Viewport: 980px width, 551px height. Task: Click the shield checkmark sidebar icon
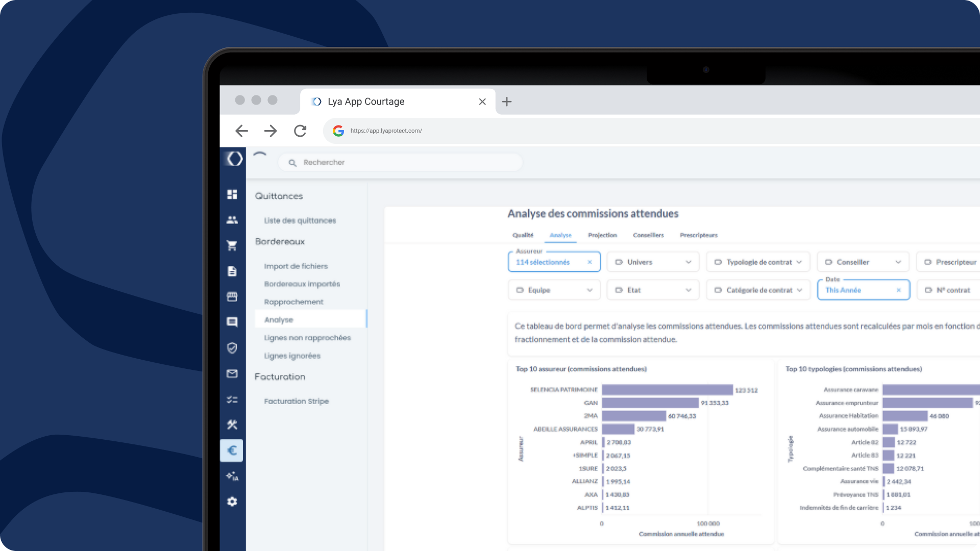point(232,348)
